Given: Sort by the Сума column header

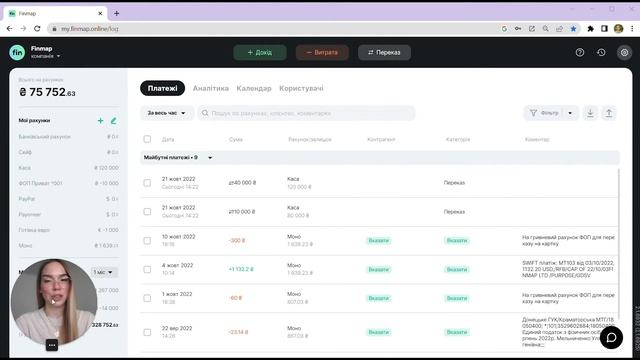Looking at the screenshot, I should pyautogui.click(x=236, y=139).
